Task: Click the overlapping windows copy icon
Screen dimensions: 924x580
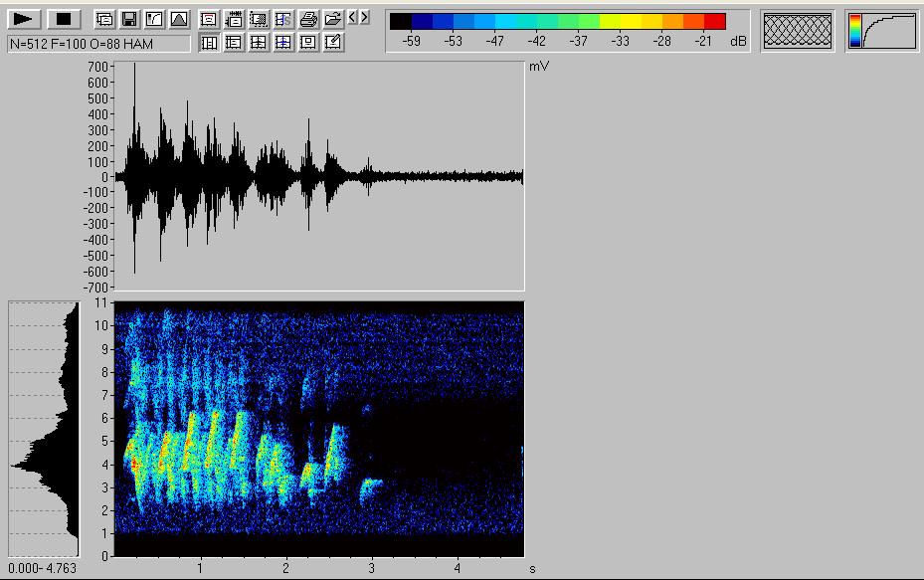Action: (103, 19)
